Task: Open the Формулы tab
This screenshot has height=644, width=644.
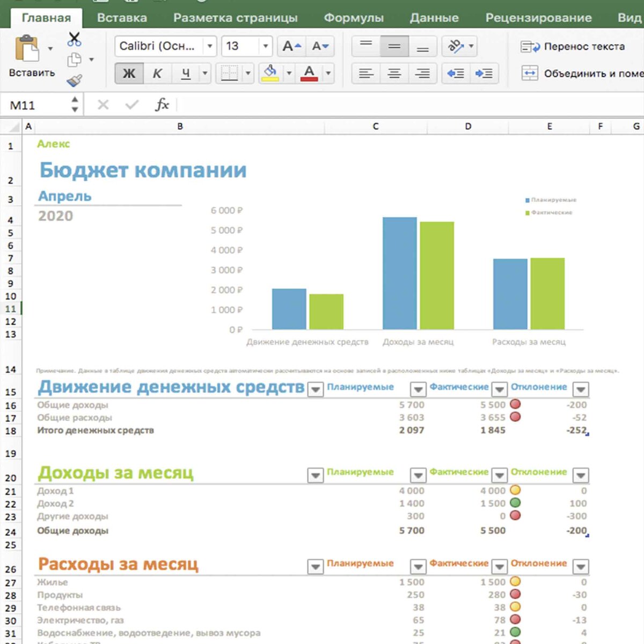Action: 354,18
